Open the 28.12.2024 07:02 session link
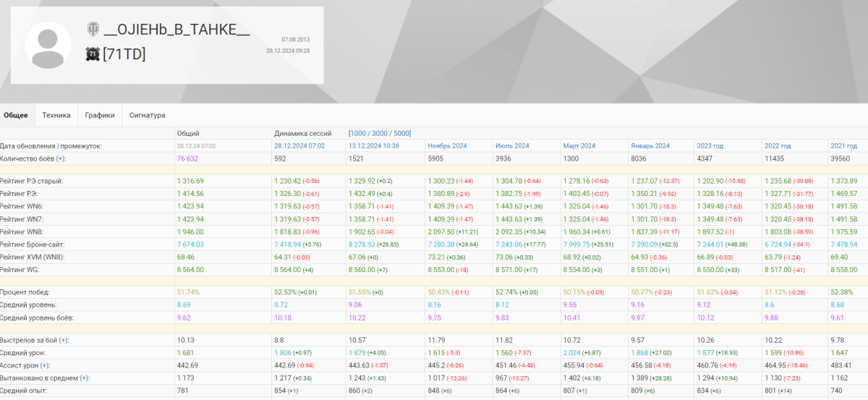This screenshot has width=868, height=400. coord(299,146)
